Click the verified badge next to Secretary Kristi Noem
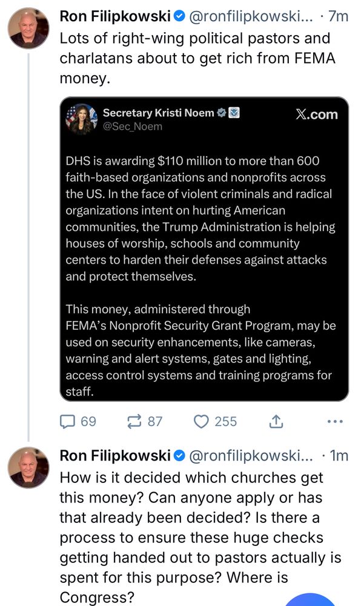Viewport: 364px width, 606px height. [x=222, y=113]
